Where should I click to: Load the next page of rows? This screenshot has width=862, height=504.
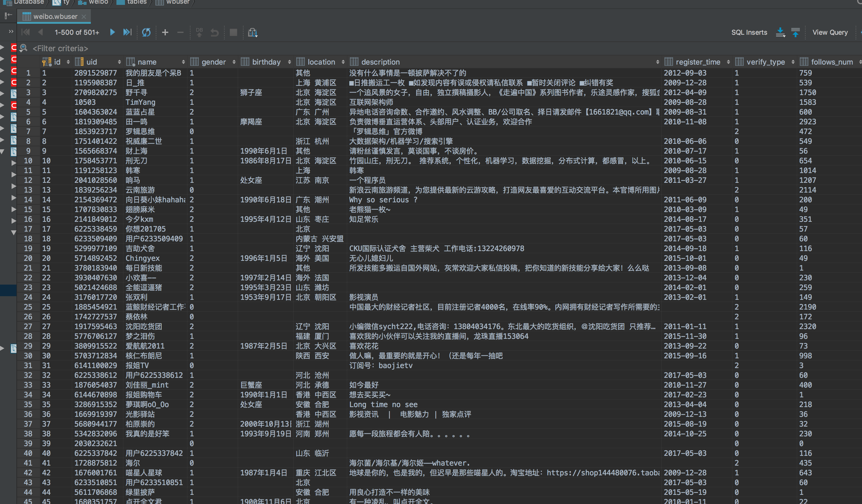coord(112,32)
